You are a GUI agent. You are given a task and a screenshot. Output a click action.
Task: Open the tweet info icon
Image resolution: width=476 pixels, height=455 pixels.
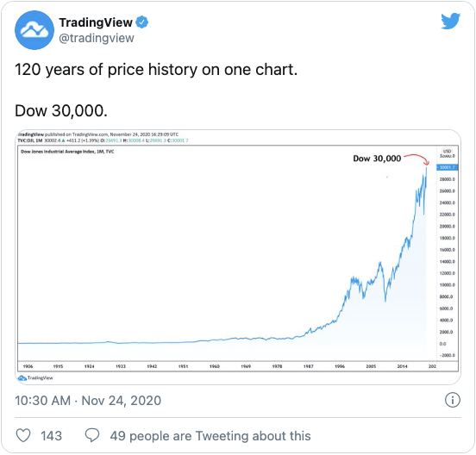(453, 400)
